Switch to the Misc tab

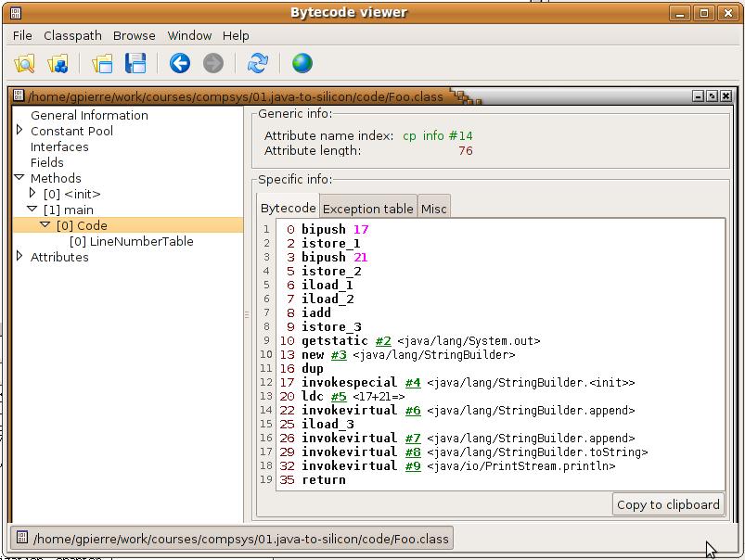433,209
